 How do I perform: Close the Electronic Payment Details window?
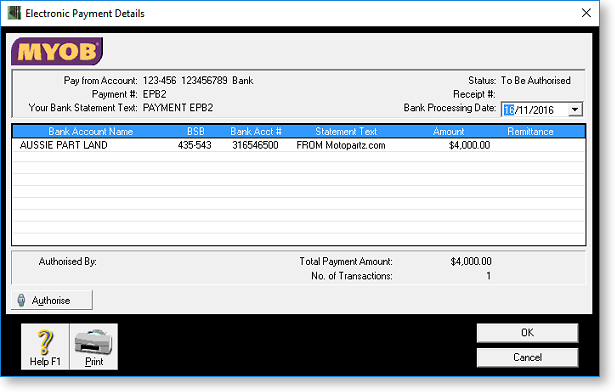[586, 13]
